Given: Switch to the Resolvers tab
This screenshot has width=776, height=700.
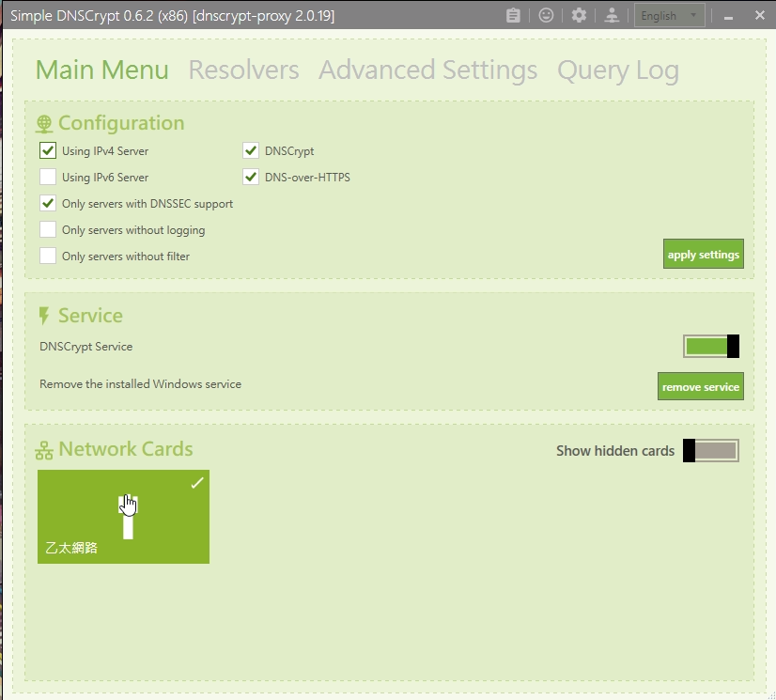Looking at the screenshot, I should click(243, 70).
